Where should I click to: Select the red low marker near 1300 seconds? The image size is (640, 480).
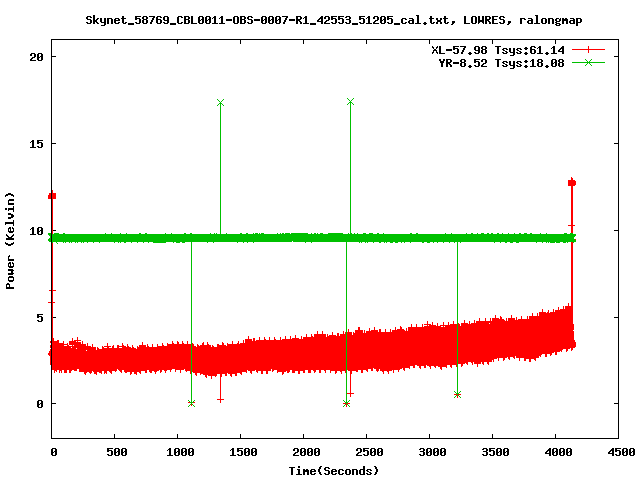pyautogui.click(x=220, y=399)
